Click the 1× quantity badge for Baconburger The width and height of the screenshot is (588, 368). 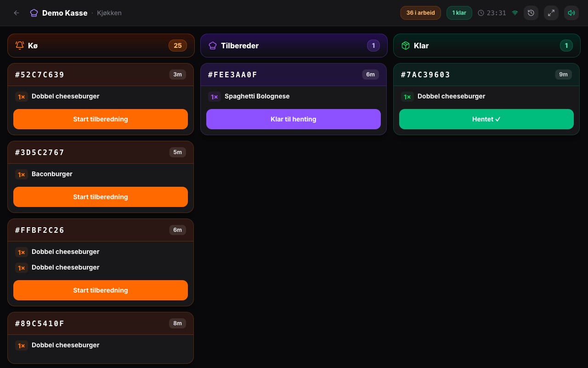click(22, 174)
